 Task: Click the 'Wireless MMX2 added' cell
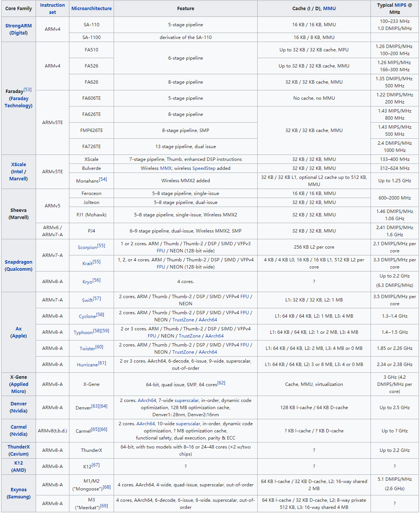186,181
